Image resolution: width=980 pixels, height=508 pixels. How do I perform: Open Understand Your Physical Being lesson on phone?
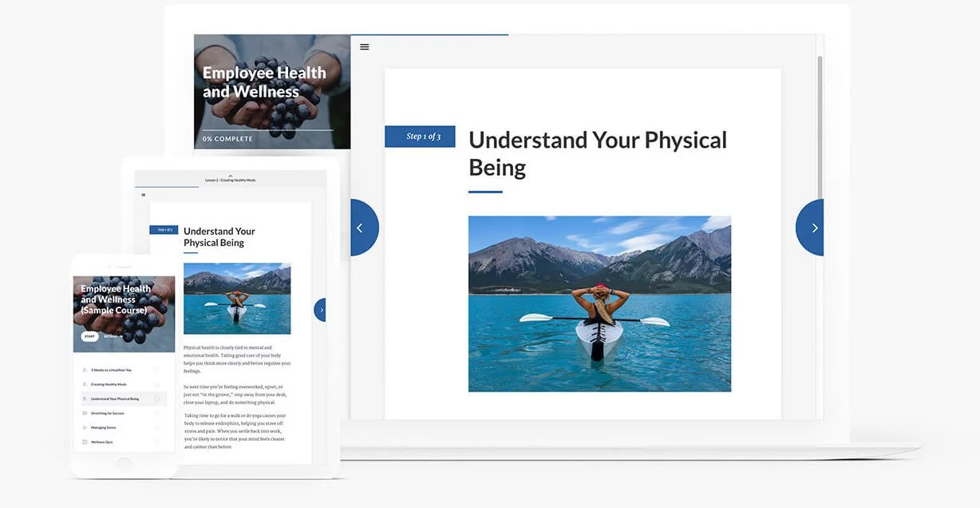point(115,399)
